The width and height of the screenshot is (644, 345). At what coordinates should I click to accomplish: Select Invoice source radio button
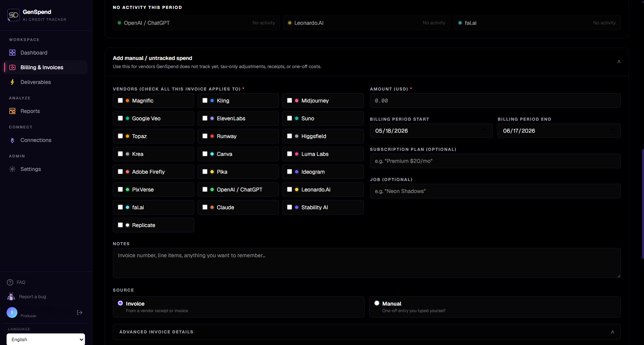click(x=121, y=303)
